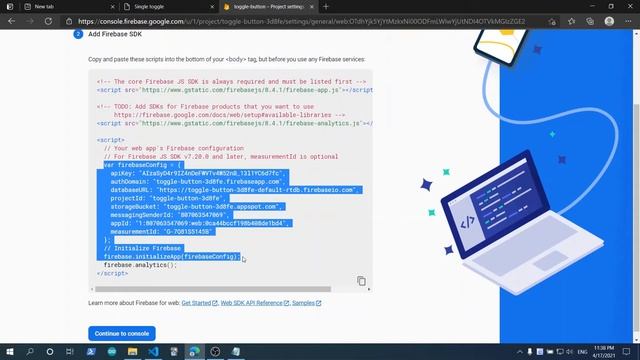Open the Windows Start menu

point(9,351)
